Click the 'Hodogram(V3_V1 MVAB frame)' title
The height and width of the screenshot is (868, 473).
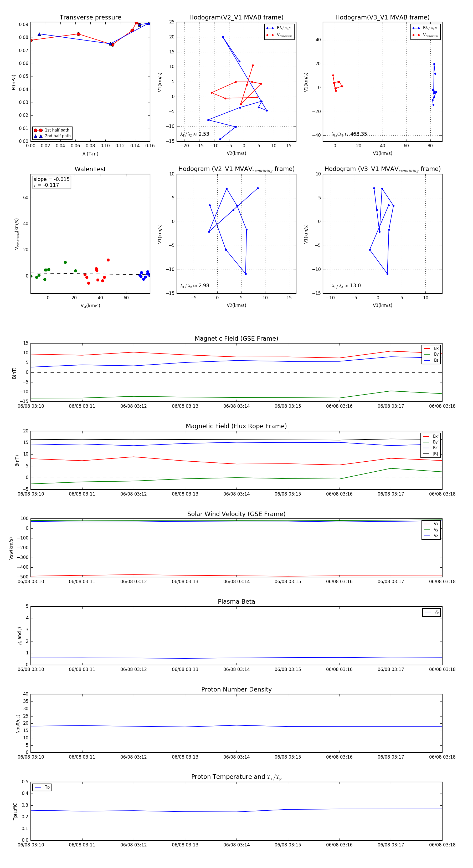(x=382, y=18)
